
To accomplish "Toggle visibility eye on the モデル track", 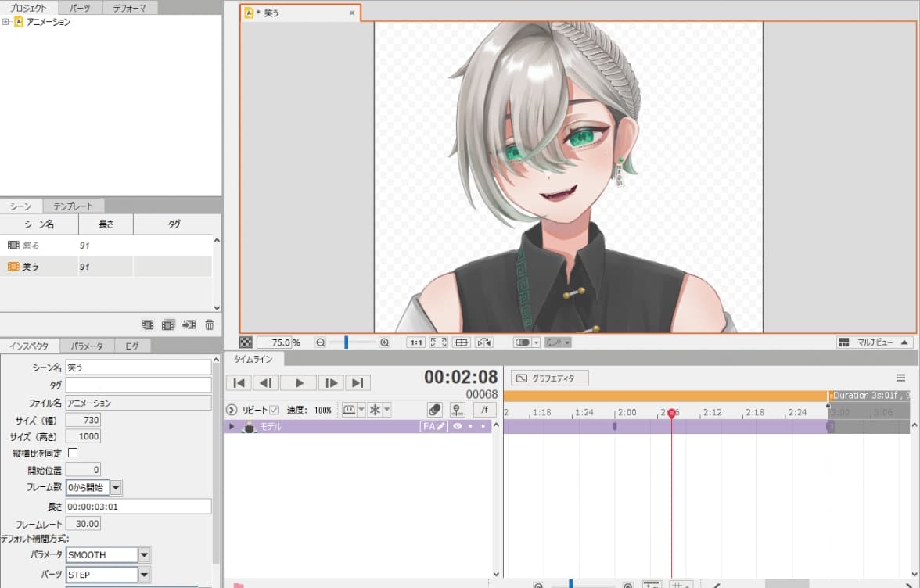I will click(457, 427).
